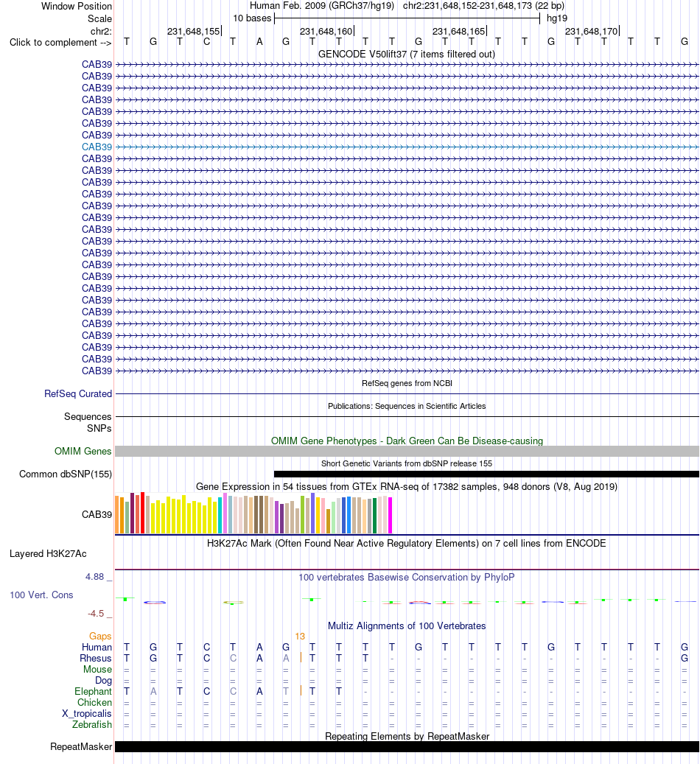Click the 100 Vert. Cons label
700x764 pixels.
[x=41, y=595]
